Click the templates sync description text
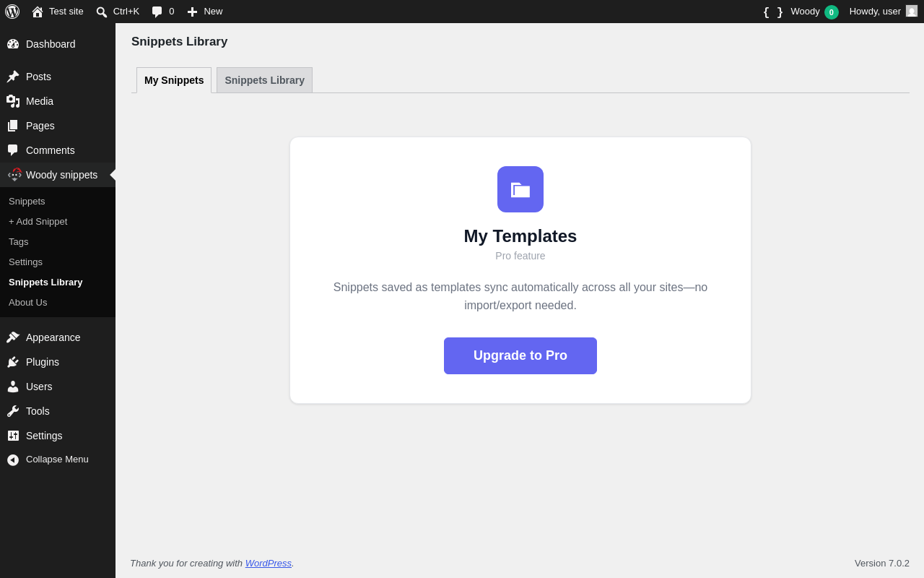The width and height of the screenshot is (924, 578). coord(520,296)
